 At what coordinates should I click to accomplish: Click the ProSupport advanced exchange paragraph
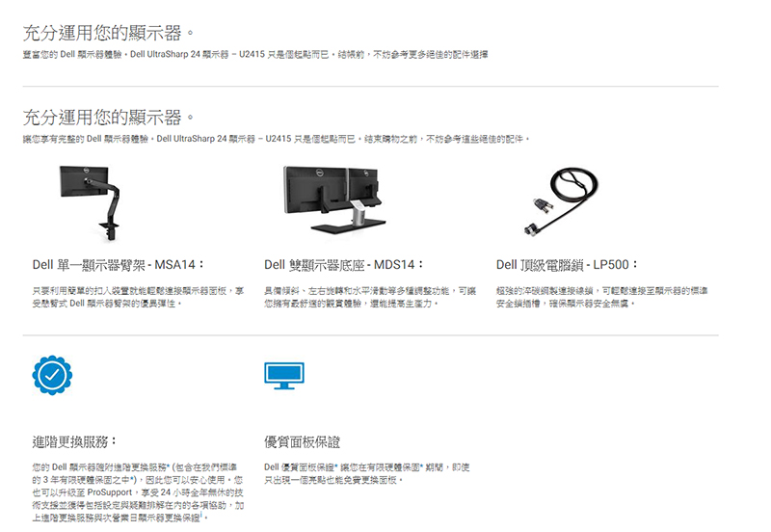pyautogui.click(x=138, y=492)
